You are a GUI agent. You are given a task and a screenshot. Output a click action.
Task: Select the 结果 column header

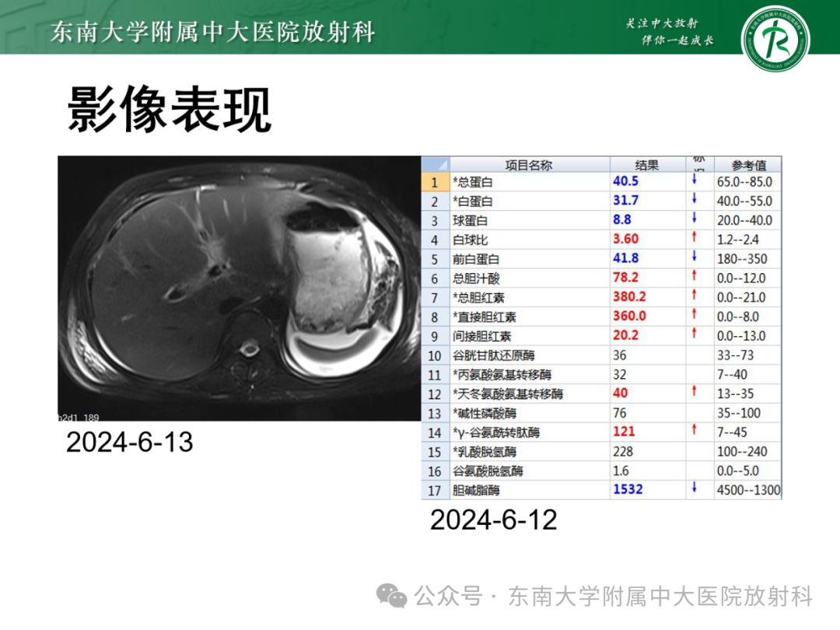[x=646, y=165]
